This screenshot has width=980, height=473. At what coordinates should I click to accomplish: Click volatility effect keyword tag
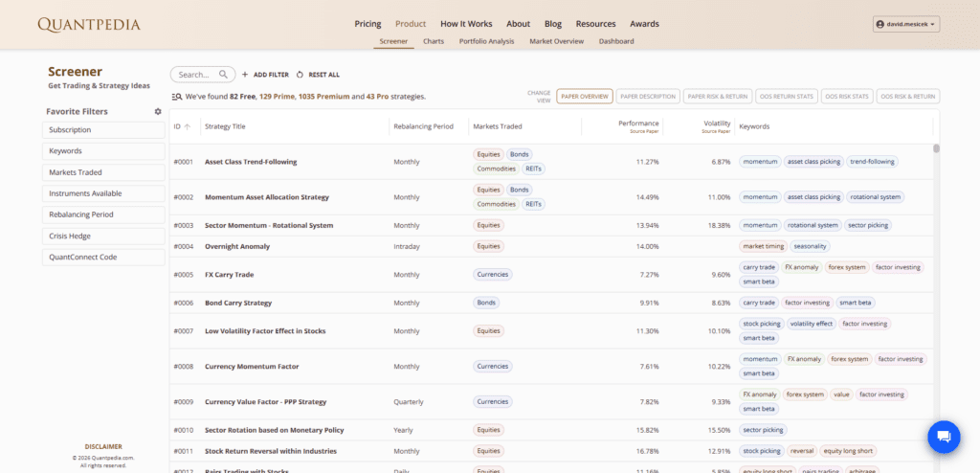812,324
